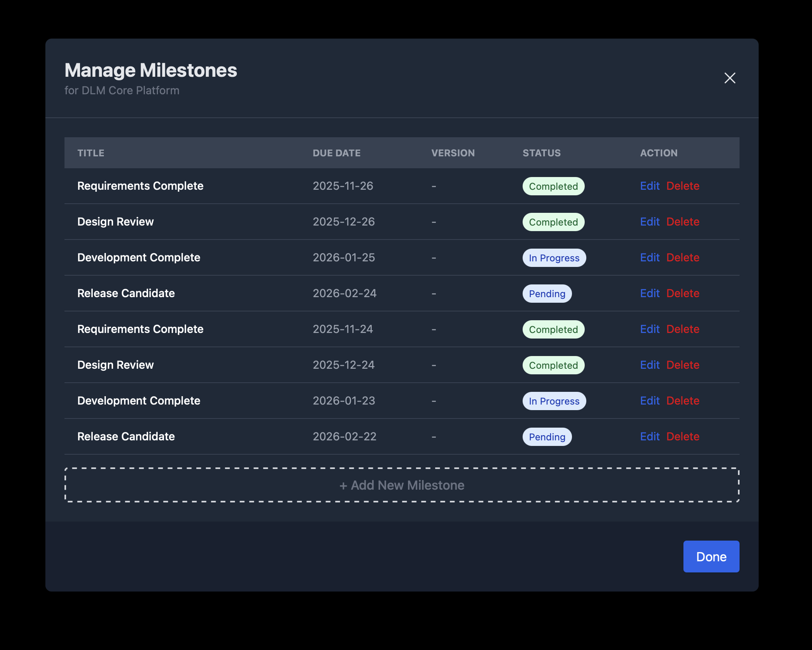812x650 pixels.
Task: Click the Manage Milestones dialog title
Action: tap(150, 70)
